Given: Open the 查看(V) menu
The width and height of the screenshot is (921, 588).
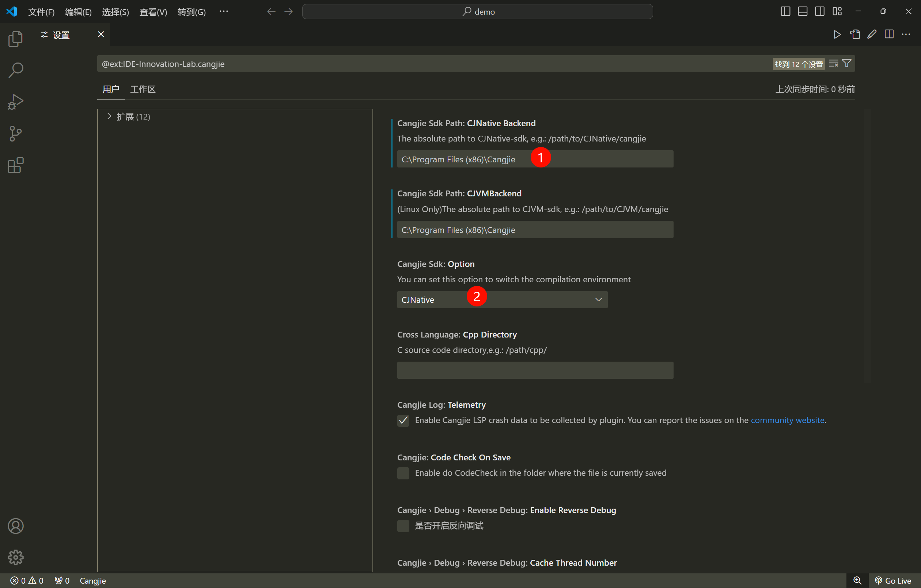Looking at the screenshot, I should (x=153, y=12).
